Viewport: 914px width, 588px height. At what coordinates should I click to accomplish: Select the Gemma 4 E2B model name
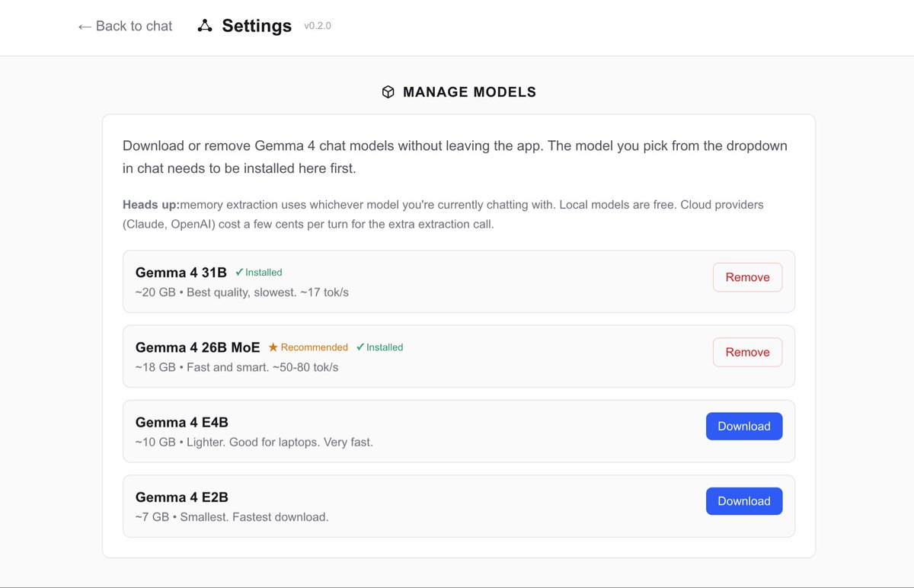182,497
